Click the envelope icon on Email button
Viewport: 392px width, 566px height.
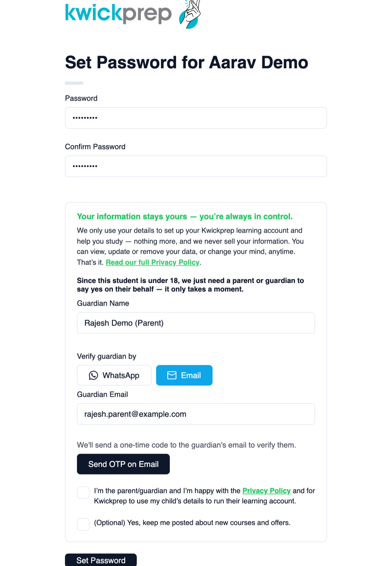pos(172,375)
